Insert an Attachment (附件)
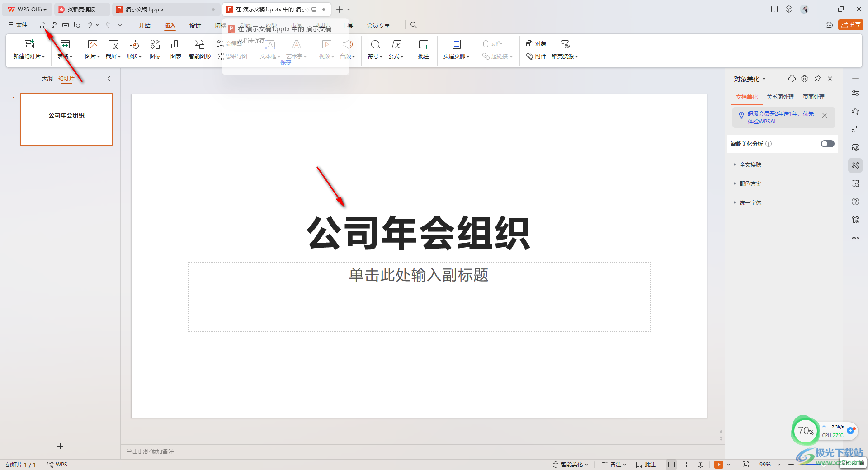The image size is (868, 470). click(x=536, y=56)
